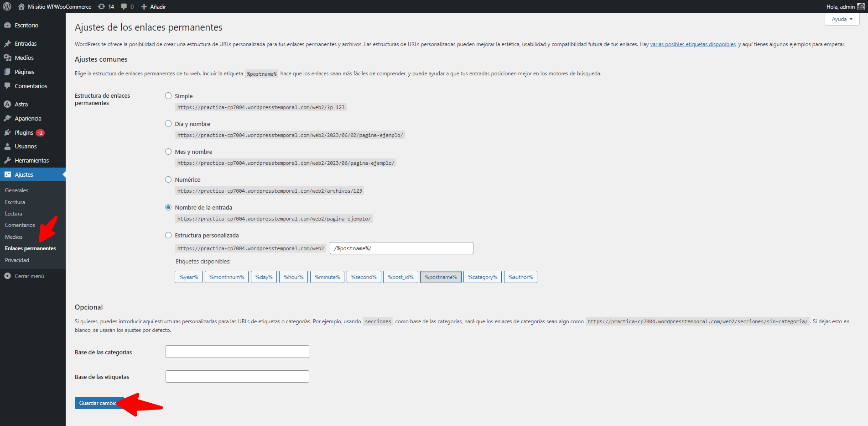Choose the Numérico permalink option
The image size is (868, 426).
pyautogui.click(x=168, y=179)
